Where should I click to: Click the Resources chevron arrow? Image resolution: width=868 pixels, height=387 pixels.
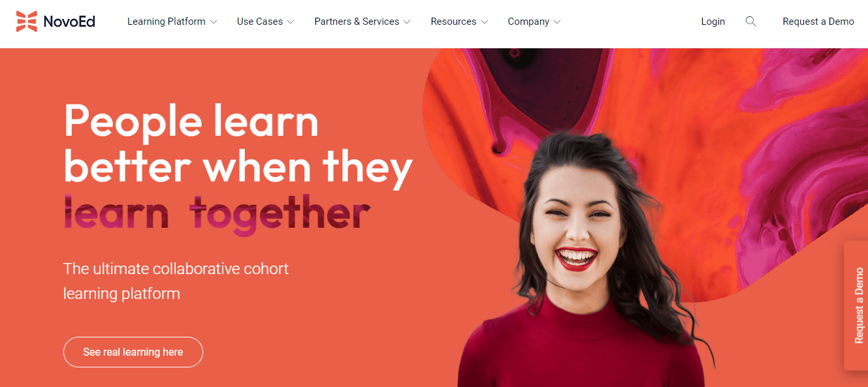tap(484, 22)
